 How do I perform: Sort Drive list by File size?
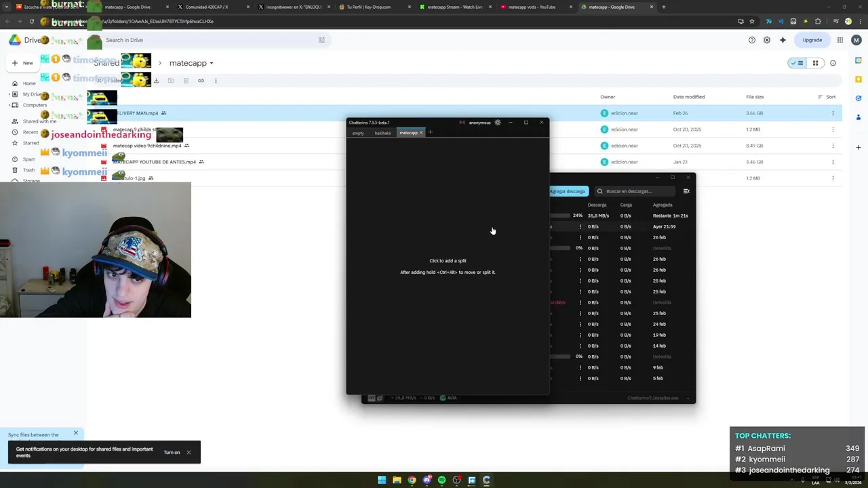[x=755, y=97]
